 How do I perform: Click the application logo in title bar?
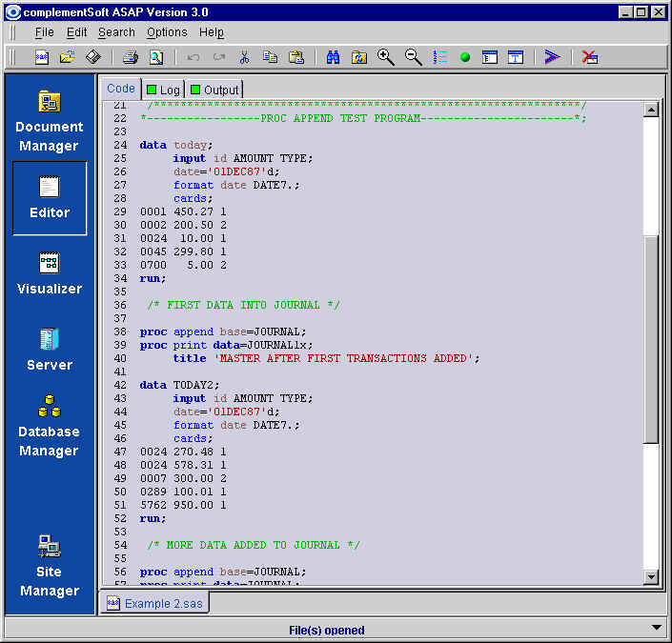tap(12, 12)
